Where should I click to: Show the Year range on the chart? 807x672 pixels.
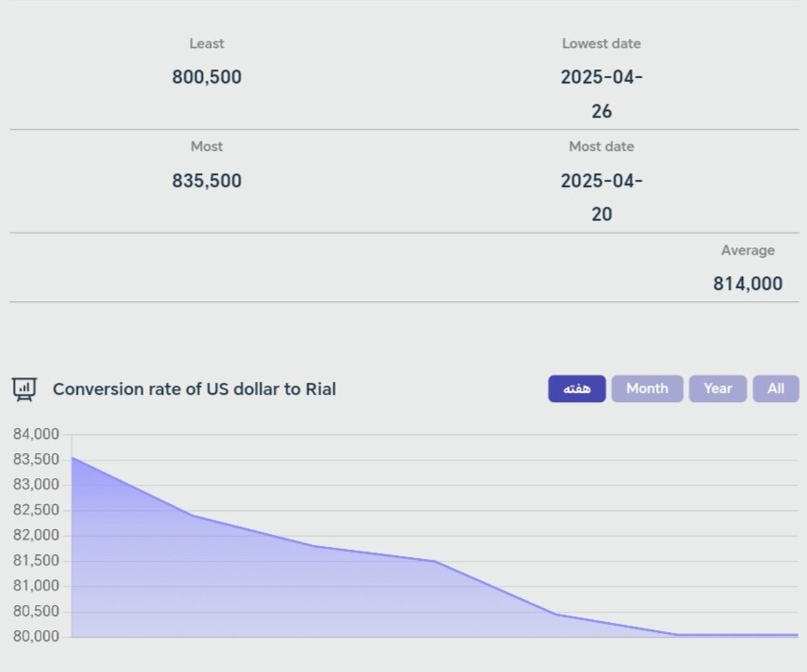click(717, 389)
